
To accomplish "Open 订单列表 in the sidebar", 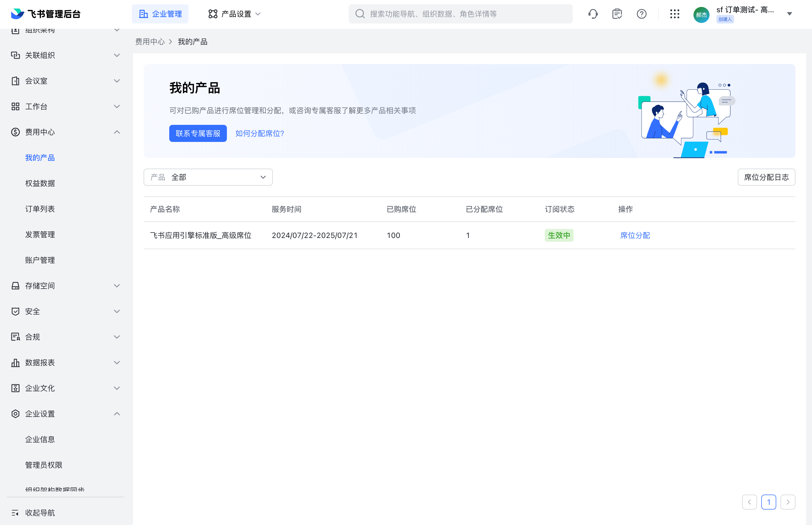I will 40,209.
